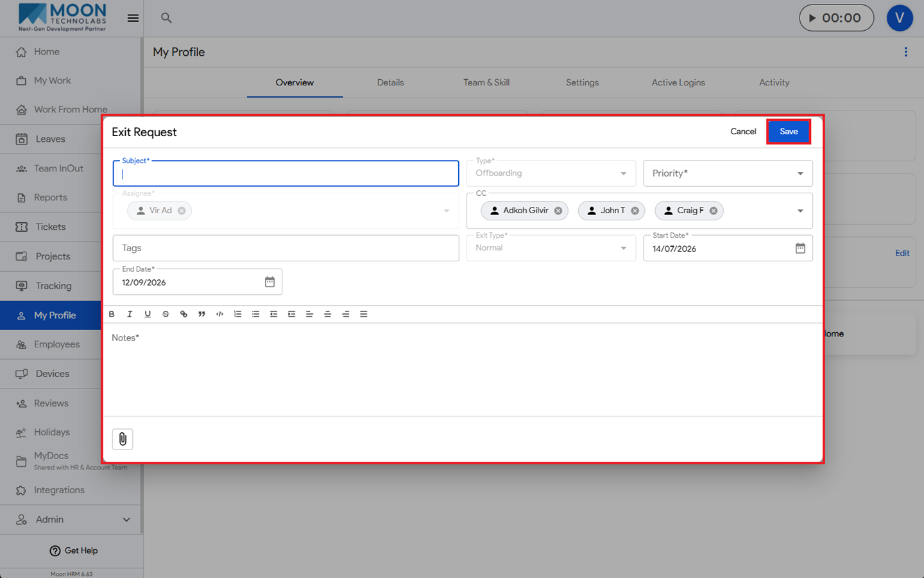
Task: Click the hamburger menu icon
Action: (133, 18)
